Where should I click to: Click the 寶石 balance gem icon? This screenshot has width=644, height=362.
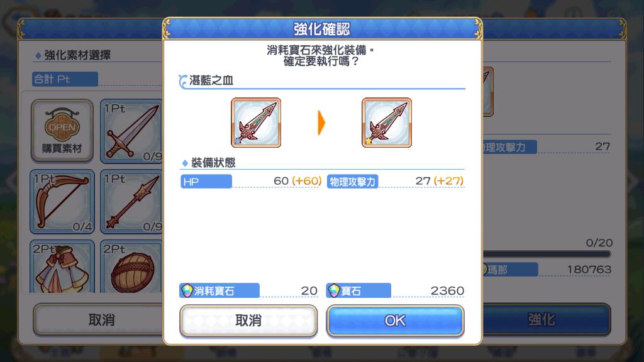coord(333,290)
